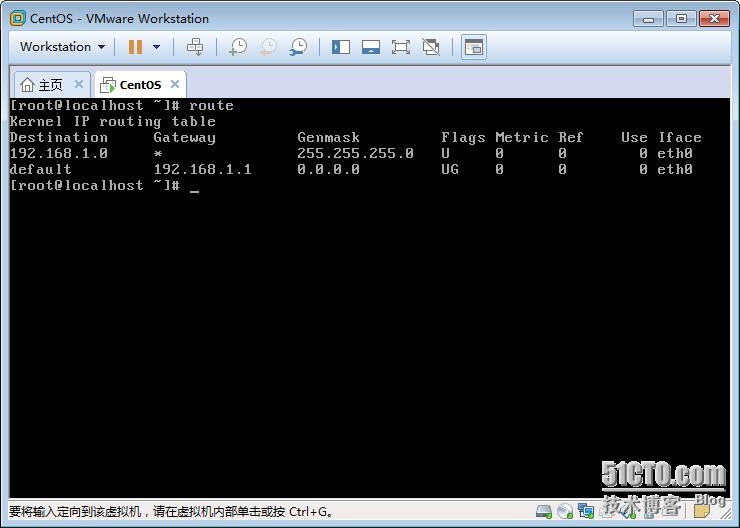Click the 0.0.0.0 genmask value
740x528 pixels.
point(328,169)
